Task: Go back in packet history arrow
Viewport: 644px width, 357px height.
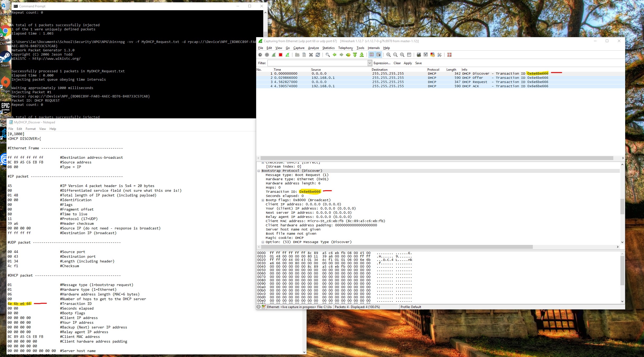Action: 335,55
